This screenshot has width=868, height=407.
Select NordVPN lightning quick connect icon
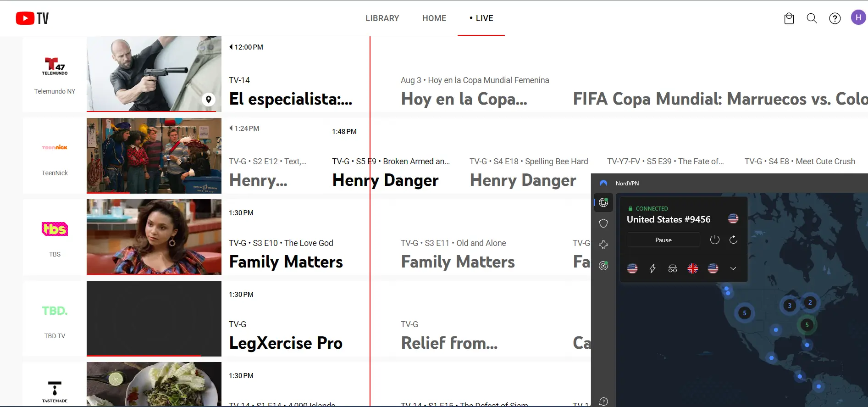[652, 268]
